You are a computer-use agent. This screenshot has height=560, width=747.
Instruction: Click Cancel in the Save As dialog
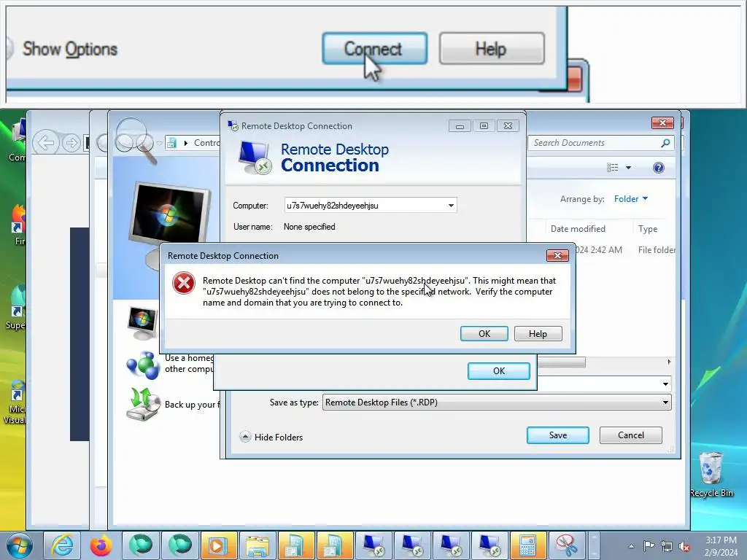(x=631, y=435)
